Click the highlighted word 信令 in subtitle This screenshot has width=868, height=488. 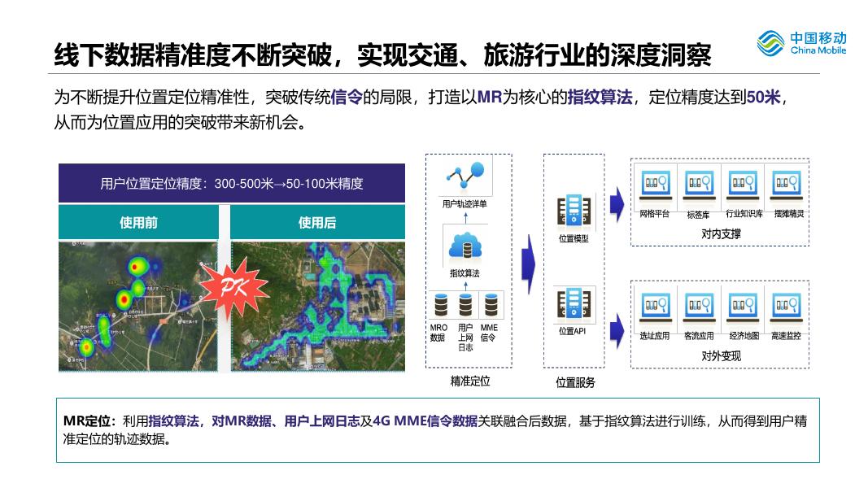347,98
